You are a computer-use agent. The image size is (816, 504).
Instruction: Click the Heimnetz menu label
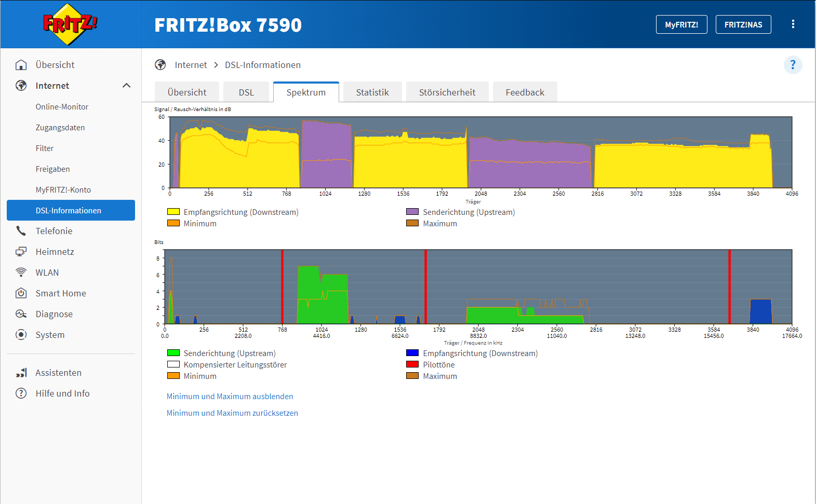[x=55, y=252]
